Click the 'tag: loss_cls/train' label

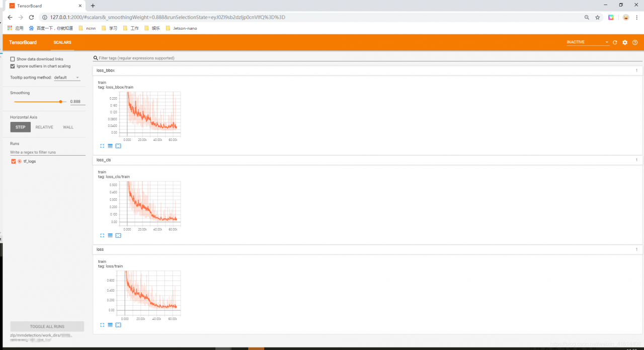click(x=114, y=177)
